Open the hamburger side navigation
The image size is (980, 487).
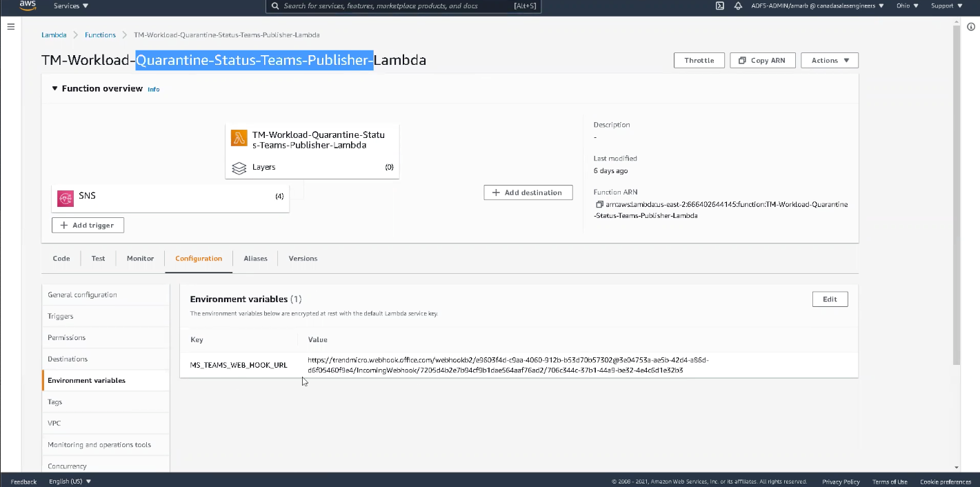pyautogui.click(x=10, y=27)
